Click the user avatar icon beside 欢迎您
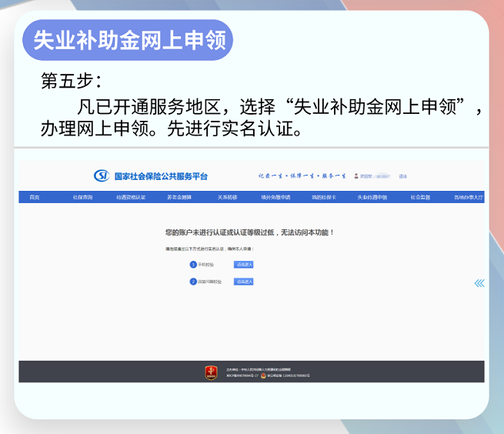Screen dimensions: 504x434 pos(355,176)
